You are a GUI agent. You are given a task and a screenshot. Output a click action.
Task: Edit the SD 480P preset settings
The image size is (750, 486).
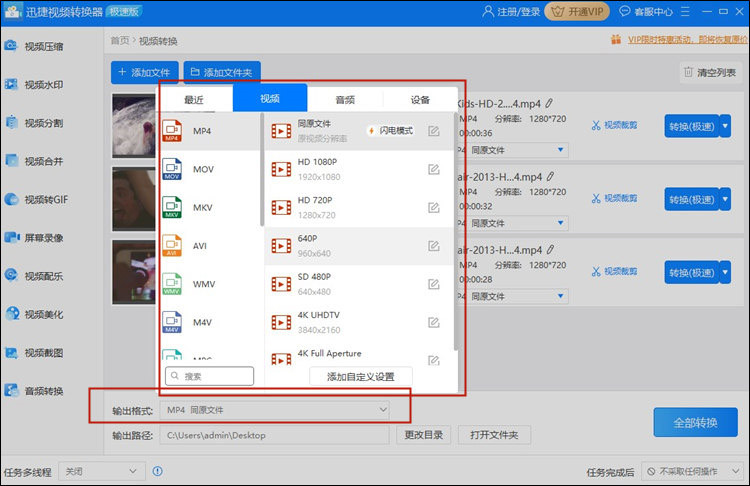point(434,284)
